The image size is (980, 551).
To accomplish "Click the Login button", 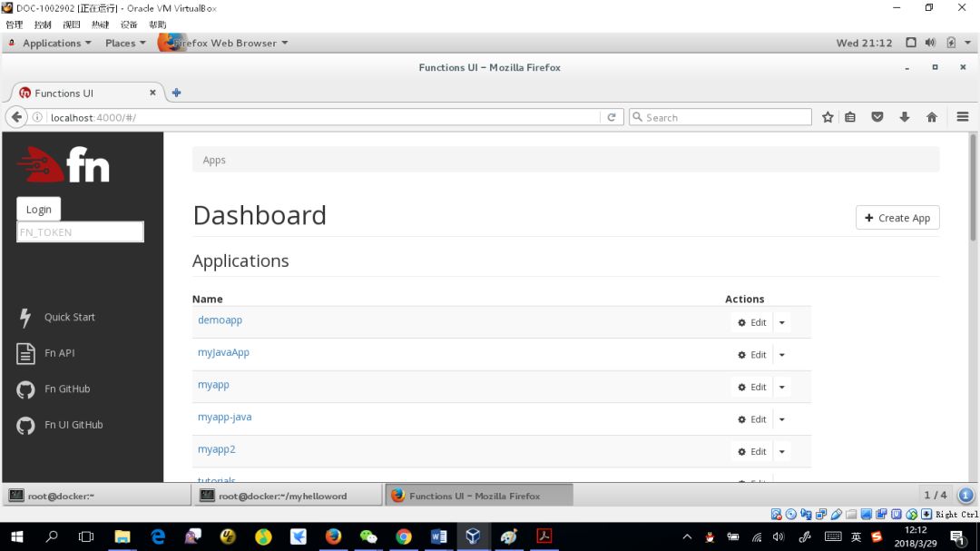I will click(x=39, y=210).
